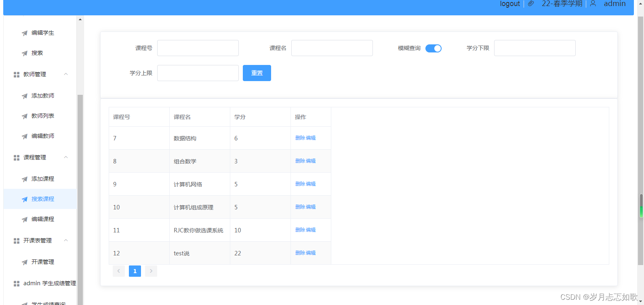Collapse the 课程管理 menu chevron
644x305 pixels.
coord(66,157)
